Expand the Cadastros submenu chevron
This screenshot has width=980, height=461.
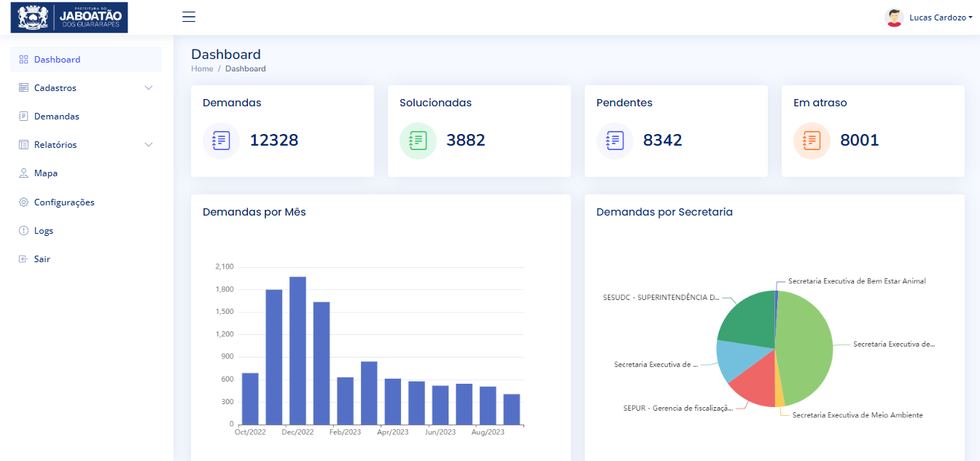click(148, 88)
